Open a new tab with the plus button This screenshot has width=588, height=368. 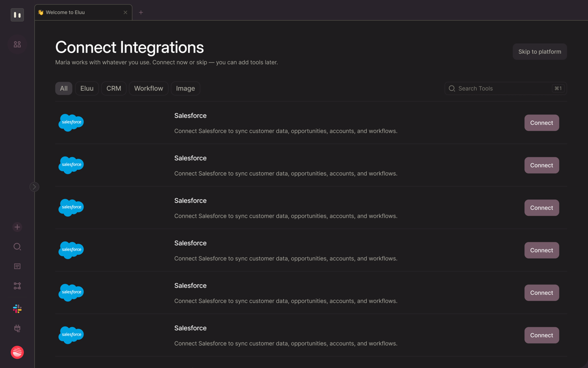(x=141, y=12)
